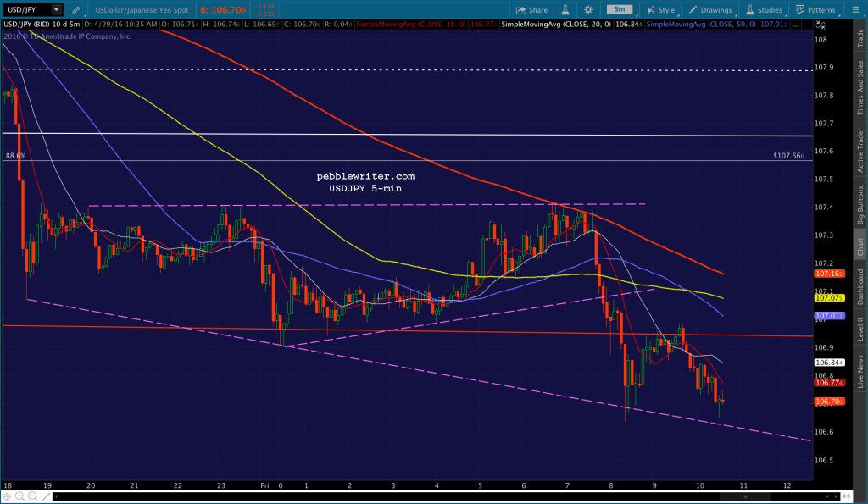Click the pebblewriter.com text note
This screenshot has width=868, height=504.
click(x=365, y=176)
